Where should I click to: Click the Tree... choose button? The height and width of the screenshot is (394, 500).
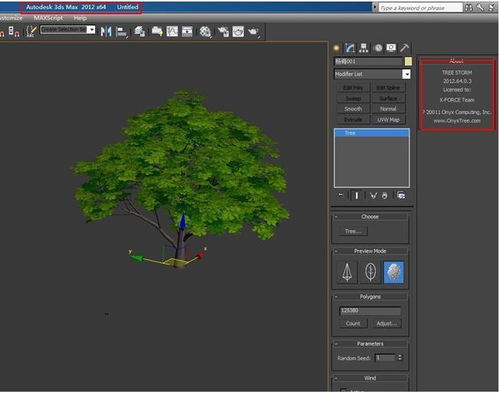click(x=353, y=231)
